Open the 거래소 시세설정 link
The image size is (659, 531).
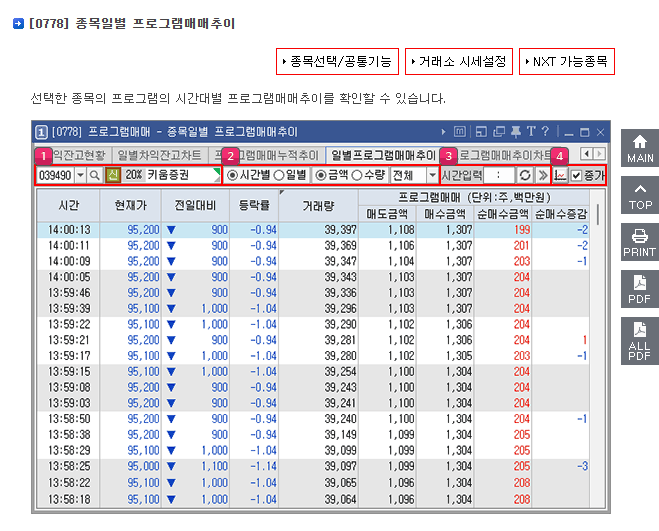coord(459,62)
